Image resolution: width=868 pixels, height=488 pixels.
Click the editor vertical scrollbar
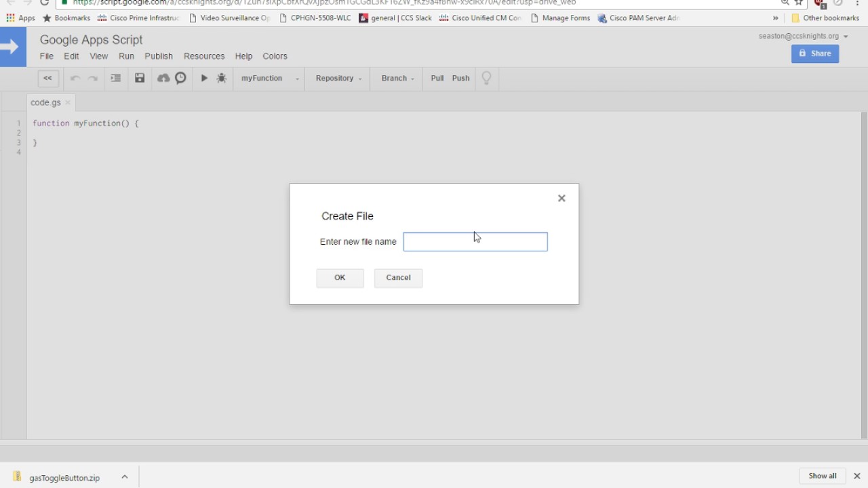point(864,274)
